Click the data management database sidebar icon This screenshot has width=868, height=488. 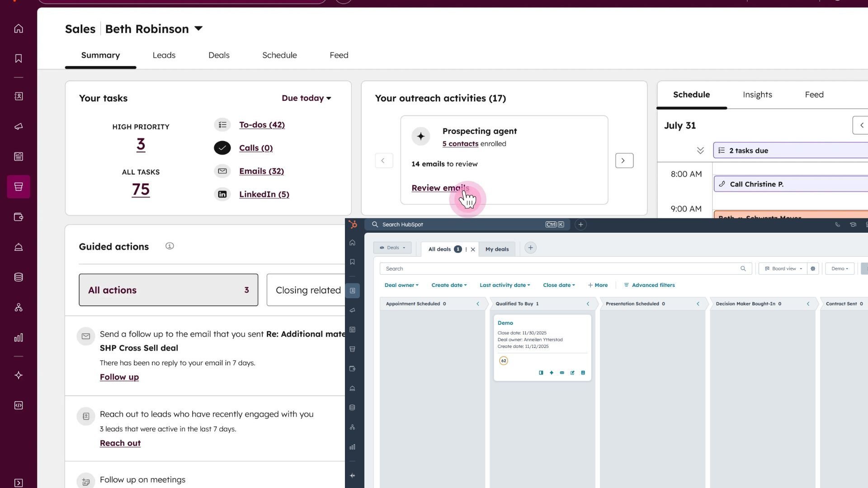(19, 277)
